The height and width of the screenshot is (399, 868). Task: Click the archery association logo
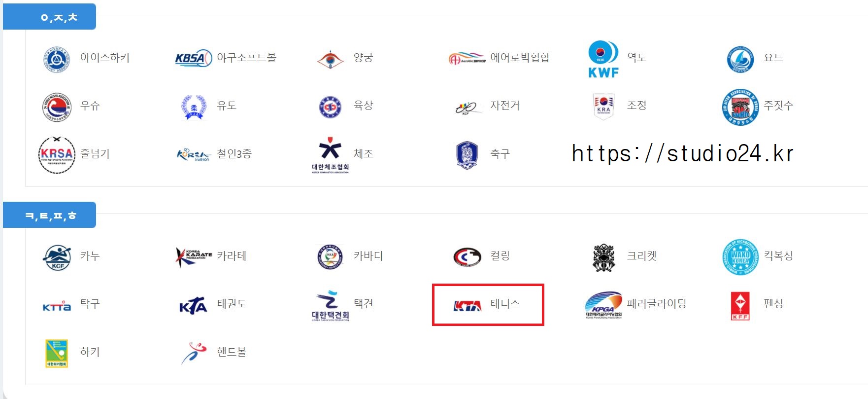tap(330, 59)
